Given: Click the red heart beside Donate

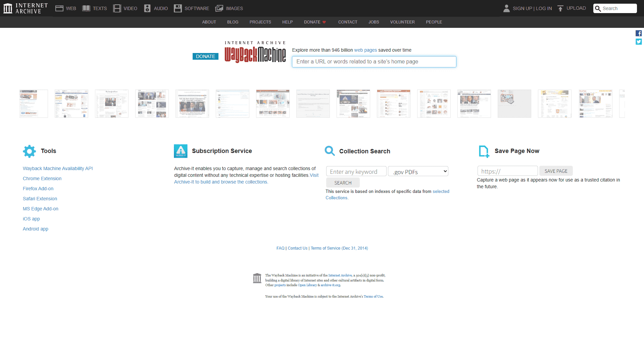Looking at the screenshot, I should click(324, 22).
